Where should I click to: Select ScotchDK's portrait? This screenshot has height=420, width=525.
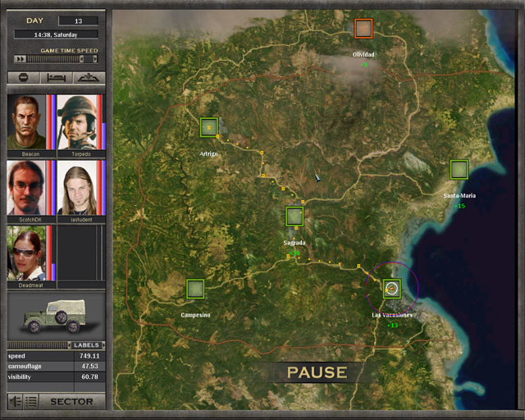point(26,188)
